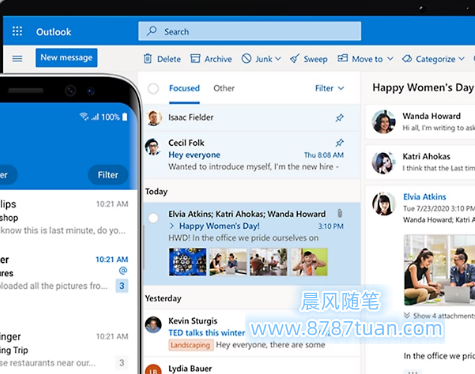Expand the Junk dropdown arrow
475x374 pixels.
(278, 59)
